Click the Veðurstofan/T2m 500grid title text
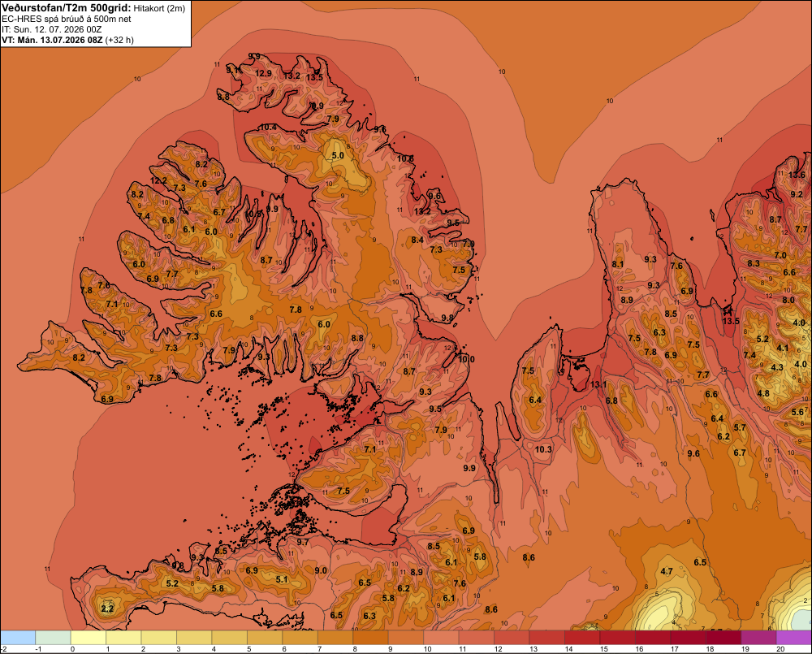 click(67, 7)
